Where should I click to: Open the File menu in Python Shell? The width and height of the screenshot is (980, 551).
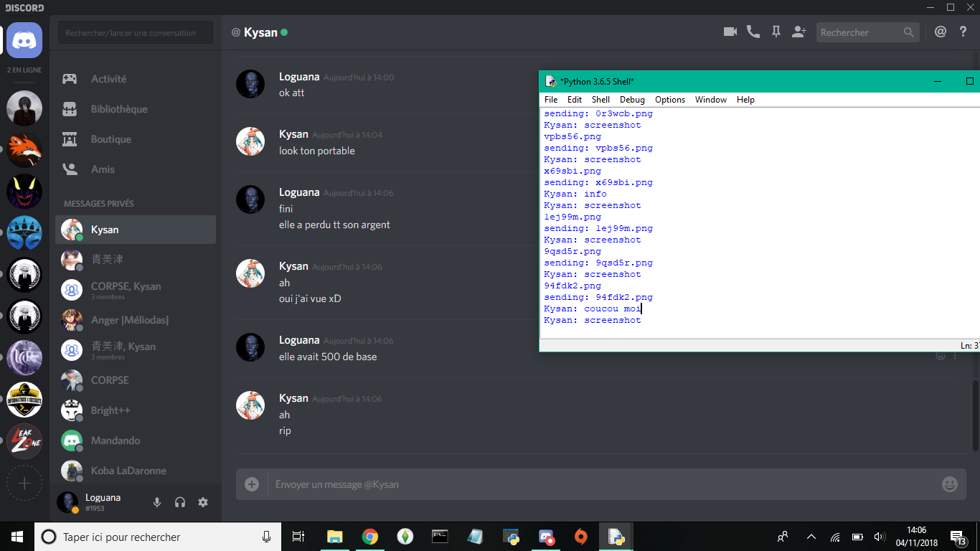pyautogui.click(x=551, y=100)
